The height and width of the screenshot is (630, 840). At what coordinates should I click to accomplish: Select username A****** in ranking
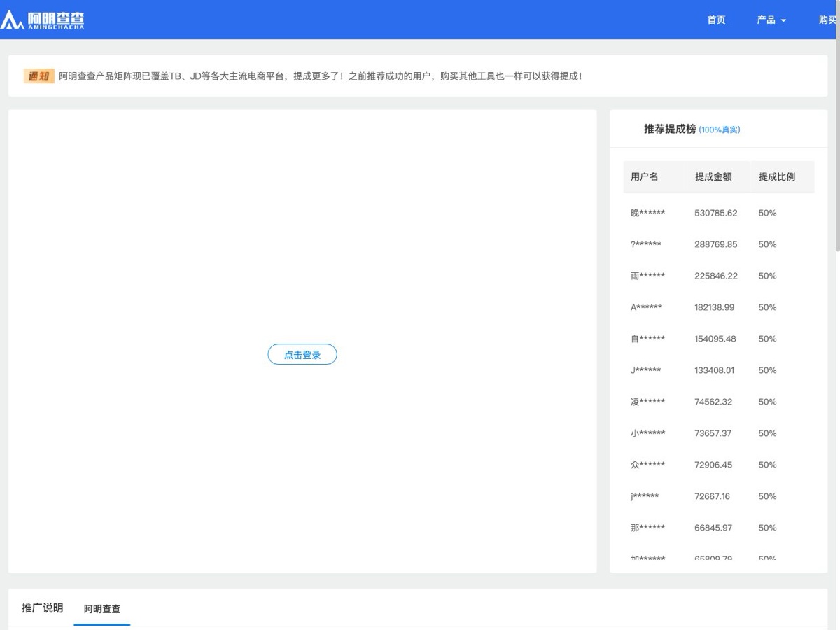click(x=646, y=307)
